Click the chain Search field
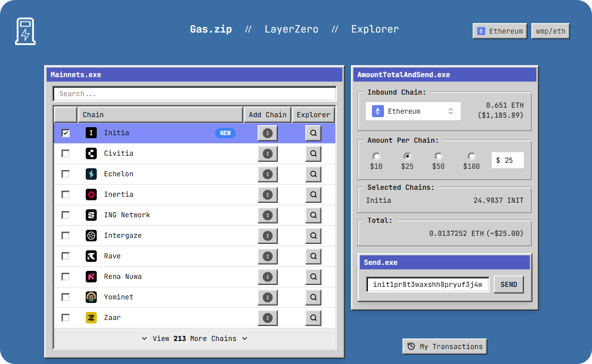The height and width of the screenshot is (364, 592). [194, 94]
